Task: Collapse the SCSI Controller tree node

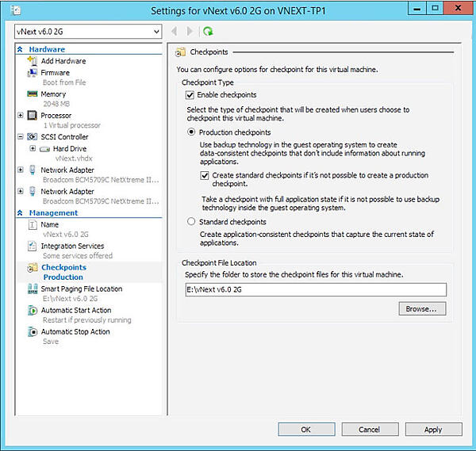Action: point(21,137)
